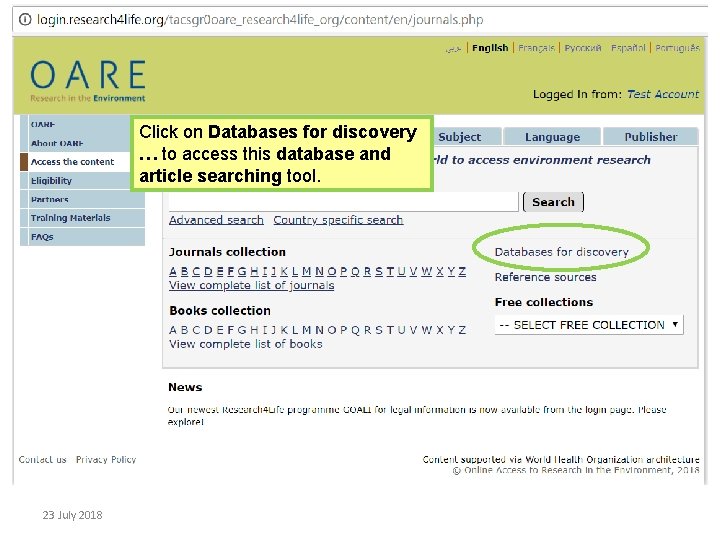The width and height of the screenshot is (720, 540).
Task: Open the Reference sources link
Action: point(546,277)
